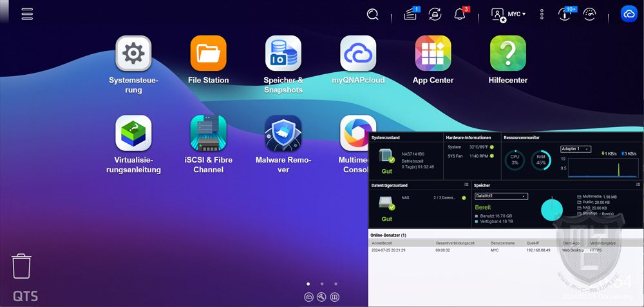Screen dimensions: 644x307
Task: Click the Online-Benutzer (1) heading
Action: (388, 235)
